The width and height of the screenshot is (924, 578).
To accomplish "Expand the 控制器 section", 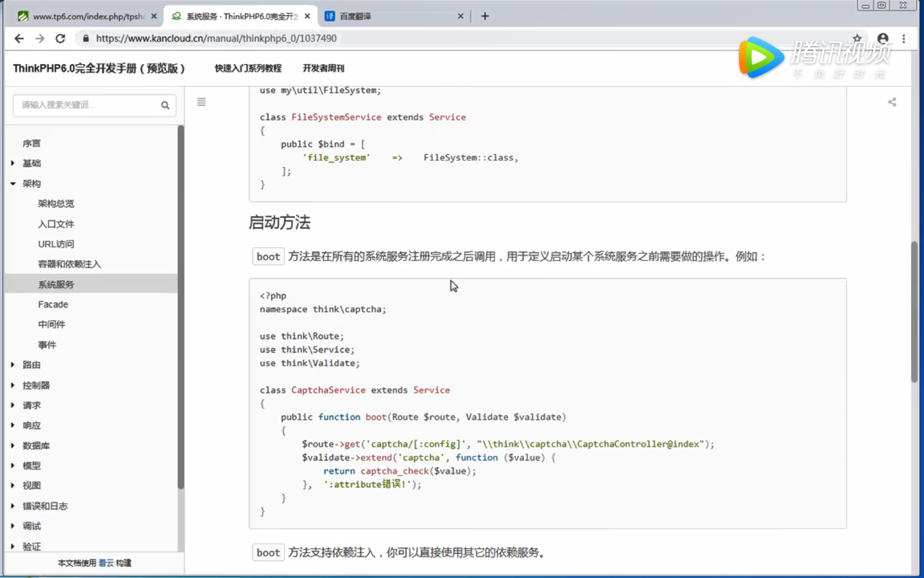I will 36,385.
